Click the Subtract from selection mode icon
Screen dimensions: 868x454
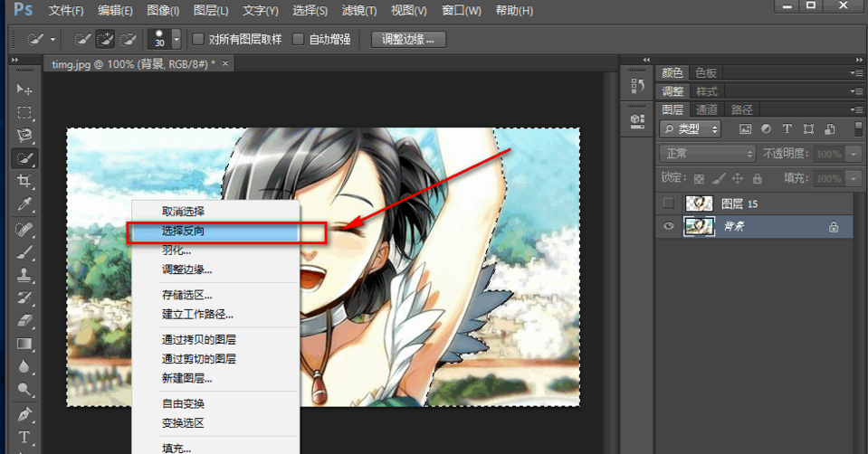(128, 40)
